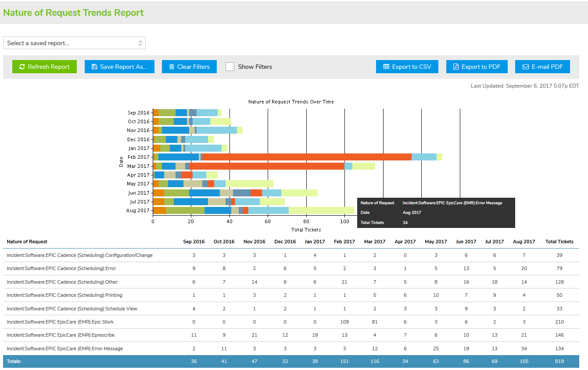Select the 'EPIC EpicCare (EMR):Error Message' table row label
This screenshot has height=370, width=588.
pyautogui.click(x=65, y=349)
